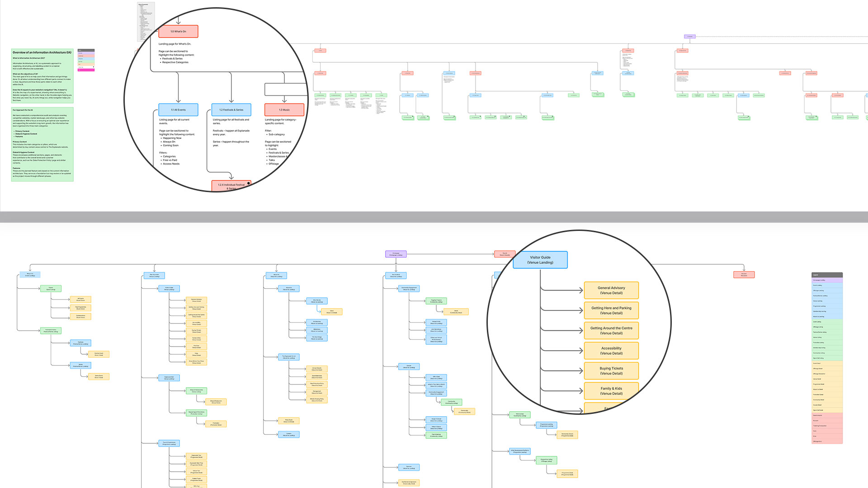Click the magnified 'Getting Around the Centre' box

[611, 331]
